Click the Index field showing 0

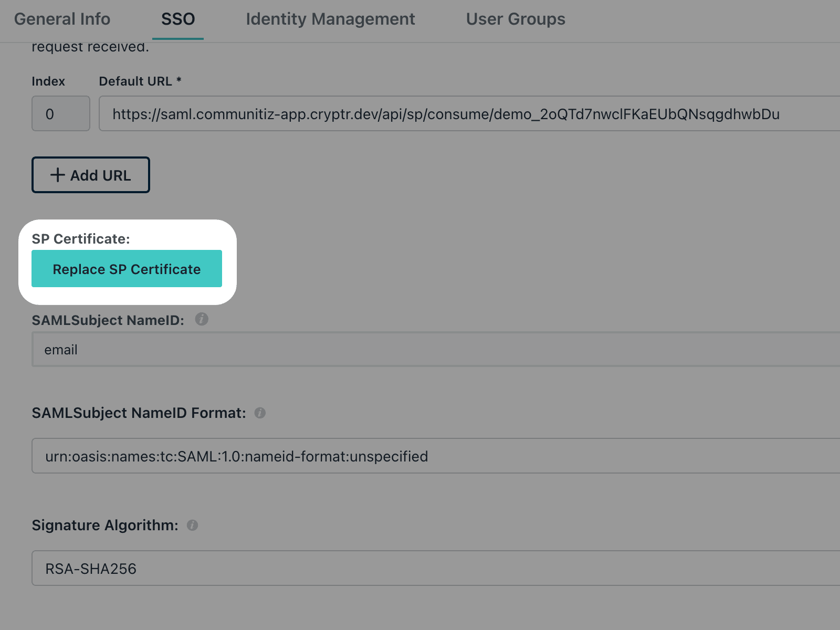click(x=60, y=113)
